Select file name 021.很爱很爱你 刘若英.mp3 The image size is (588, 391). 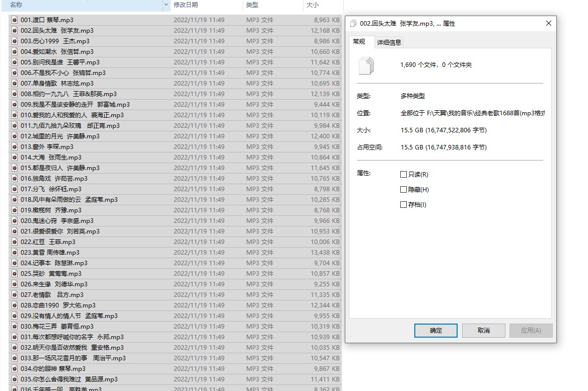pos(60,231)
